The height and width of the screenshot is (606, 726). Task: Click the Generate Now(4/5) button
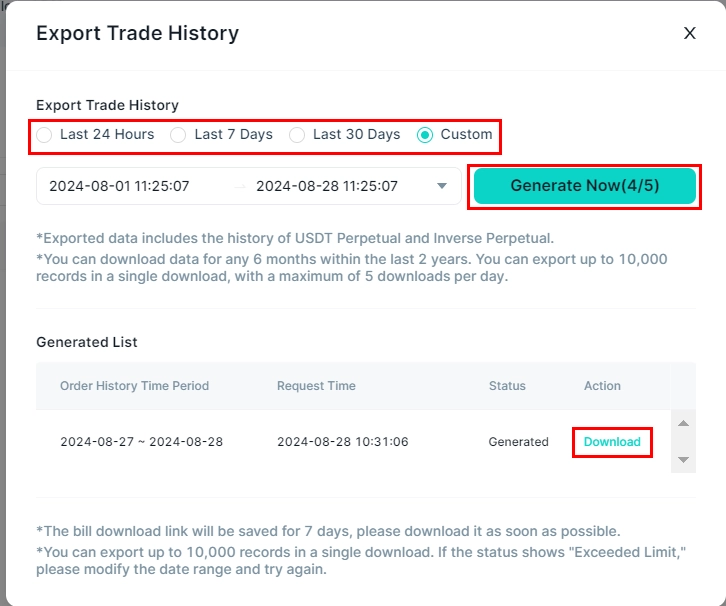[584, 186]
